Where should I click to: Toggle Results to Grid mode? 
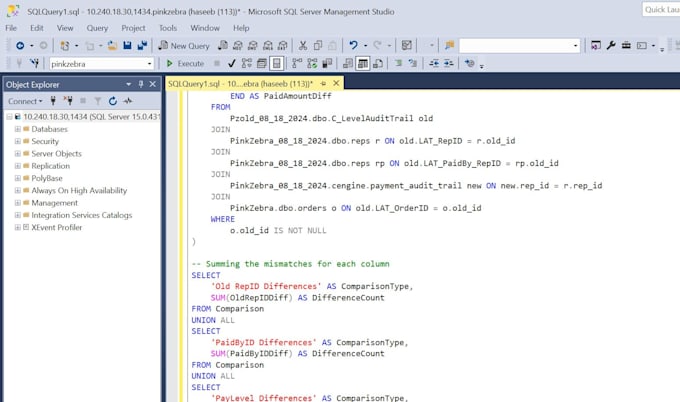pyautogui.click(x=363, y=63)
